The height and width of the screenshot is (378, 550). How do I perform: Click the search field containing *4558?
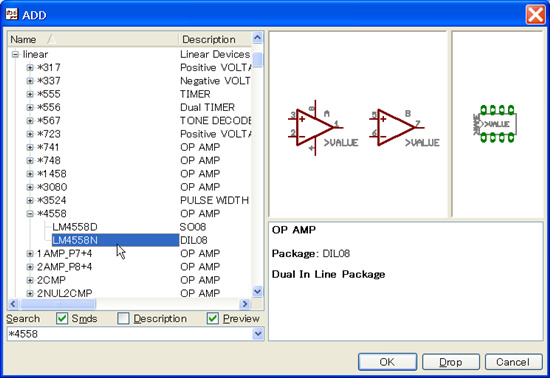tap(130, 334)
